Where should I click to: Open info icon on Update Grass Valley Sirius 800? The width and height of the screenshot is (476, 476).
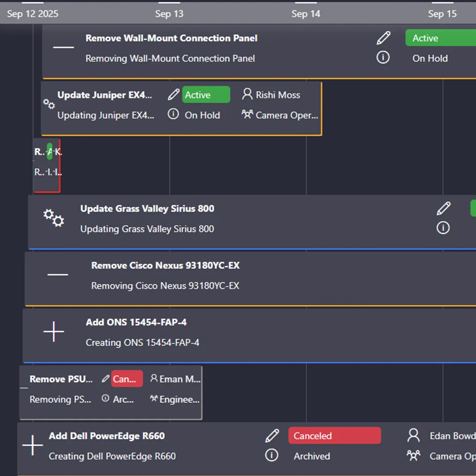click(443, 228)
